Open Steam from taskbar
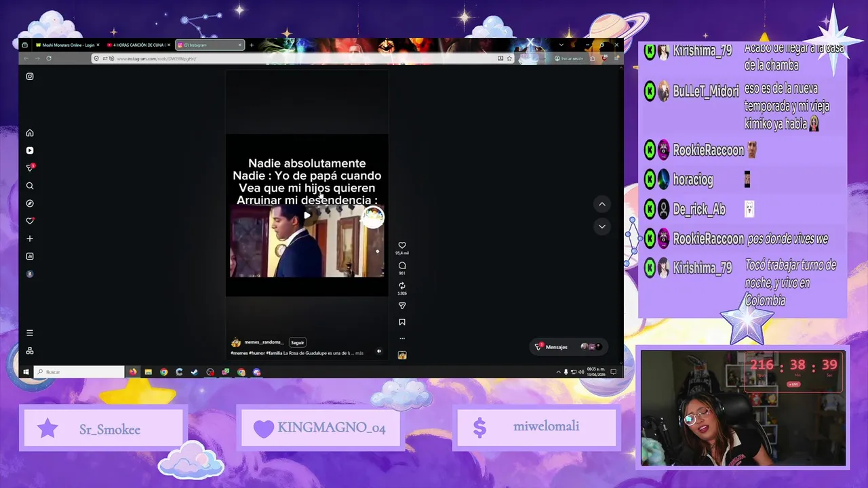The height and width of the screenshot is (488, 868). pyautogui.click(x=195, y=372)
